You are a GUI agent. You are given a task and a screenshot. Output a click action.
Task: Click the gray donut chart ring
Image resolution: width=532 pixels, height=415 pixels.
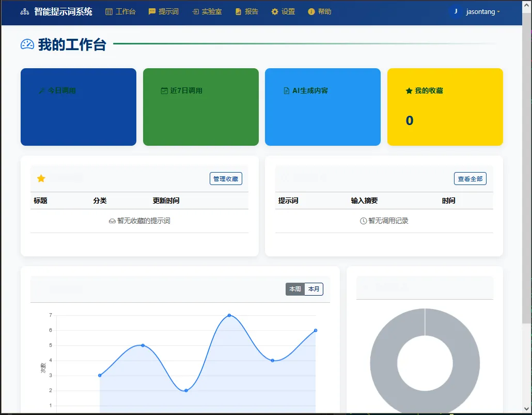(383, 363)
